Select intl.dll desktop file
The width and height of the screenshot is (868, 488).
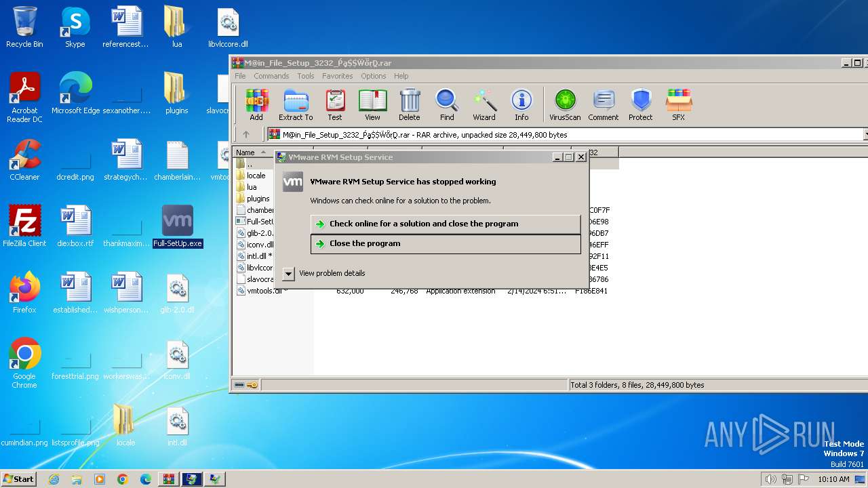point(177,426)
